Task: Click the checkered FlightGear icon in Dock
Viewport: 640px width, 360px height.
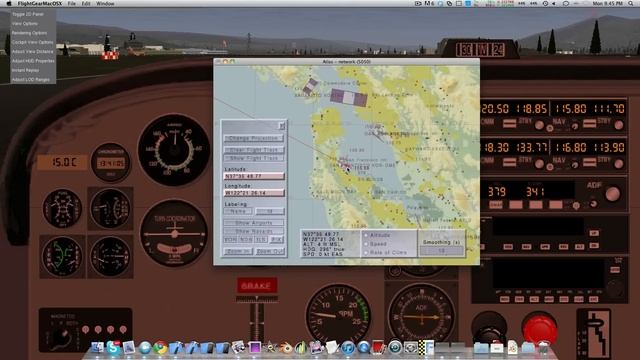Action: (426, 347)
